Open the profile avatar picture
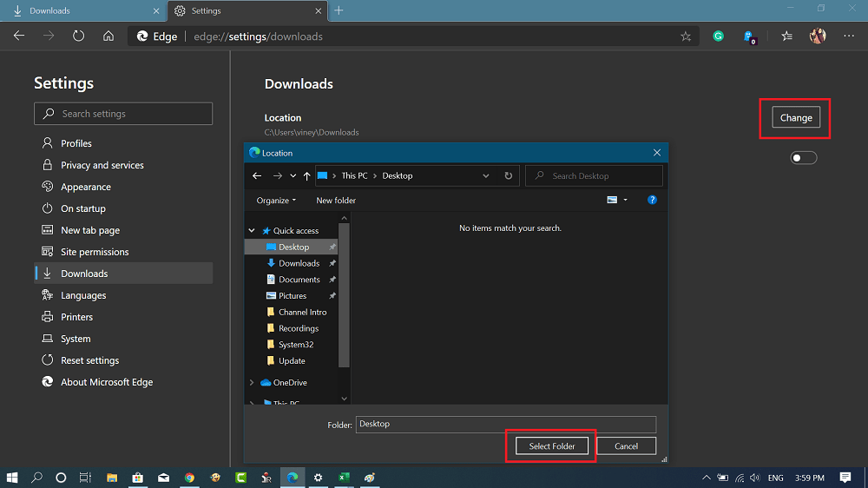This screenshot has width=868, height=488. click(x=818, y=36)
